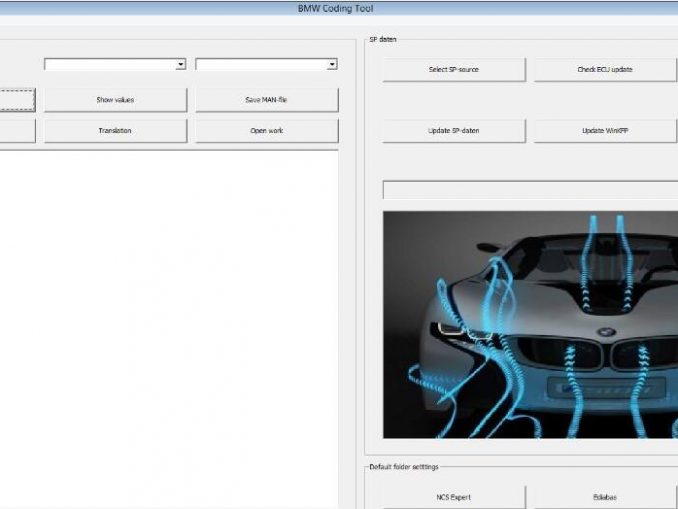Click inside the large empty white list area
The width and height of the screenshot is (678, 509).
click(x=168, y=320)
